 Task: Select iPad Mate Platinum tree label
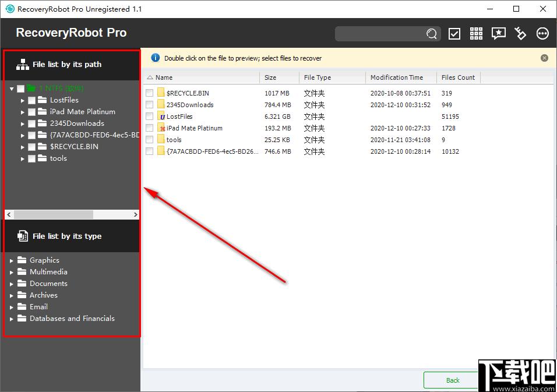pos(82,111)
